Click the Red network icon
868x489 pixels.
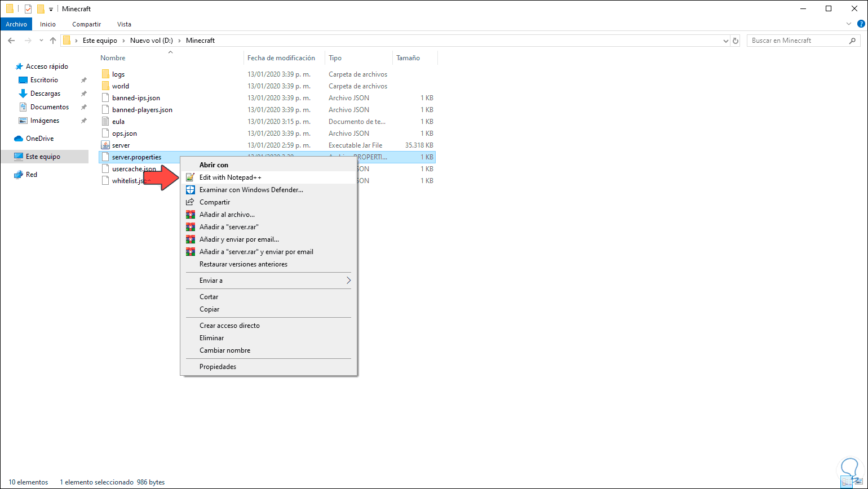click(x=19, y=175)
